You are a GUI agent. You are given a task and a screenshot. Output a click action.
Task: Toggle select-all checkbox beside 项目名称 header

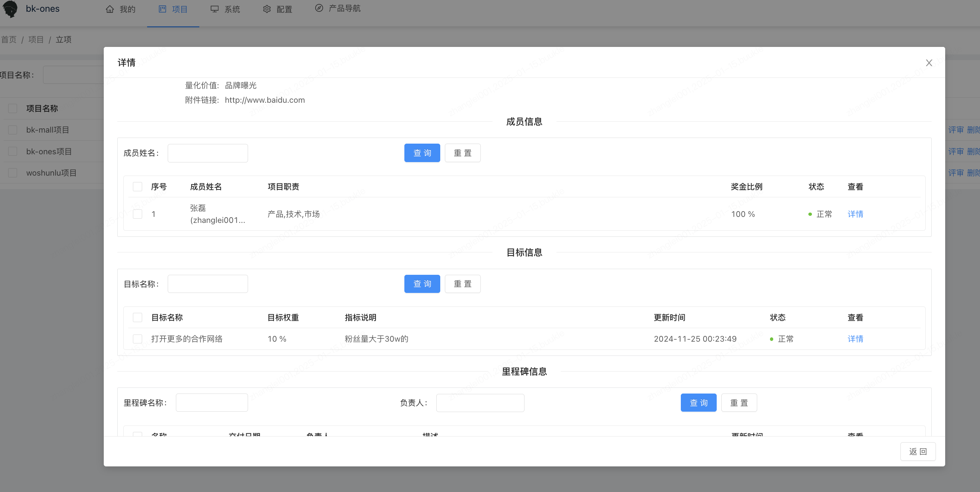[12, 109]
